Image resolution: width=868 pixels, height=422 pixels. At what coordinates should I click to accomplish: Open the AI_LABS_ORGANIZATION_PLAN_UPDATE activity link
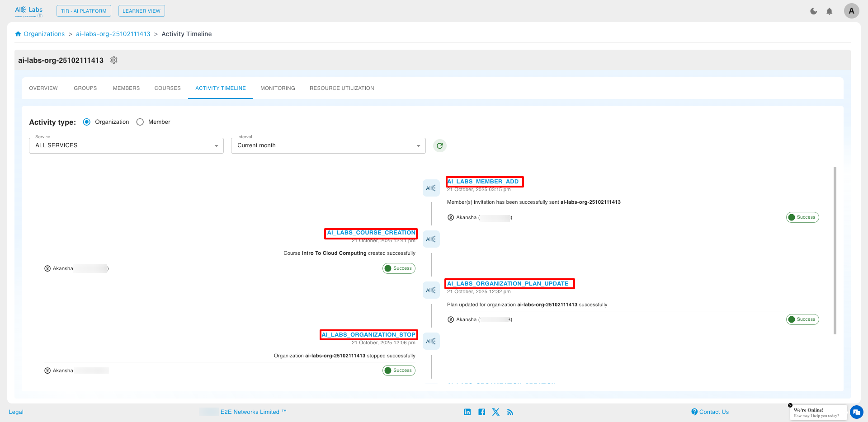pos(508,284)
